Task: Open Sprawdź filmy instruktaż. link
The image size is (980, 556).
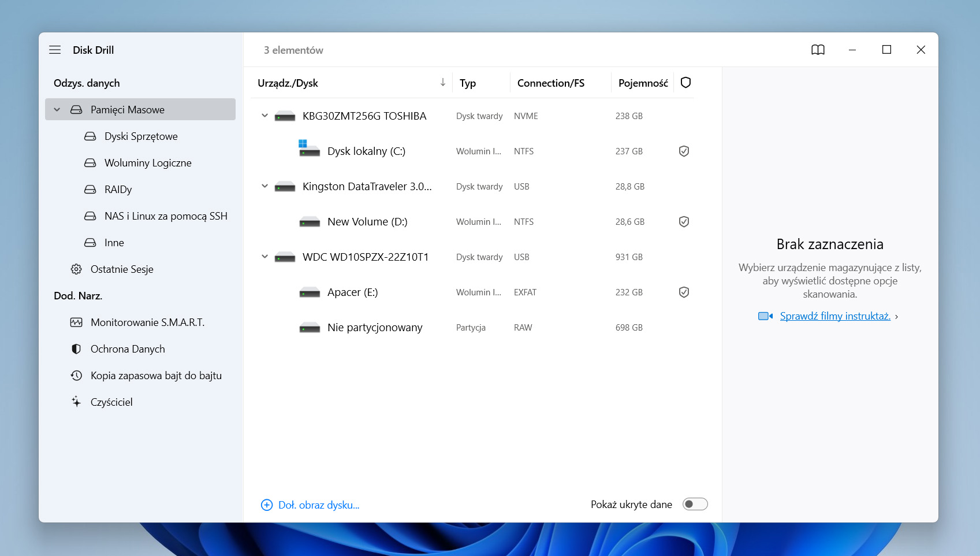Action: coord(835,316)
